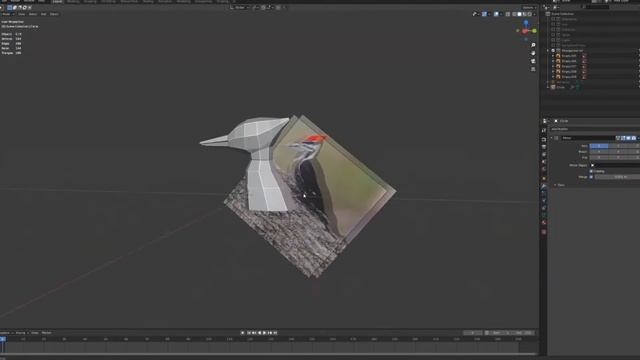Open the orange Object properties tab
Image resolution: width=640 pixels, height=360 pixels.
tap(544, 178)
